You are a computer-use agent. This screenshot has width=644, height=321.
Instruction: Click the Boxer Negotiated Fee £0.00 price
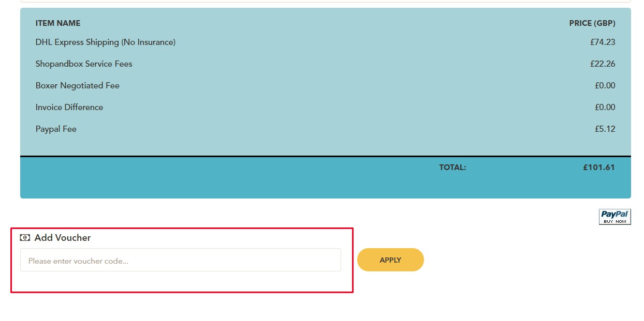[605, 86]
